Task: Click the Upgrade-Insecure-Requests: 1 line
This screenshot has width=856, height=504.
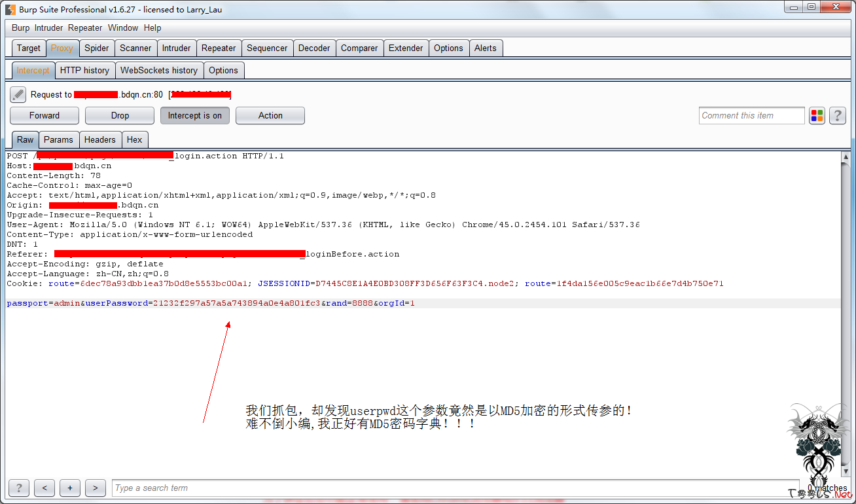Action: click(x=80, y=215)
